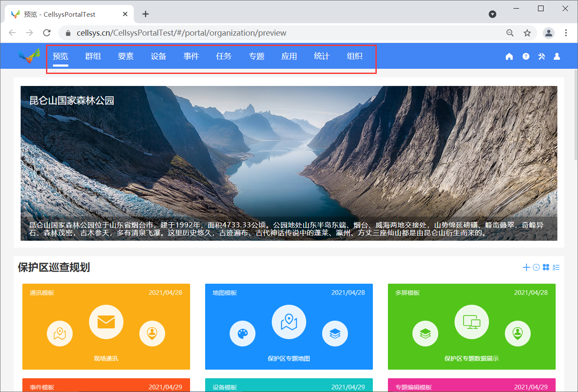This screenshot has height=392, width=578.
Task: Click the 昆仑山国家森林公园 banner title
Action: click(x=72, y=101)
